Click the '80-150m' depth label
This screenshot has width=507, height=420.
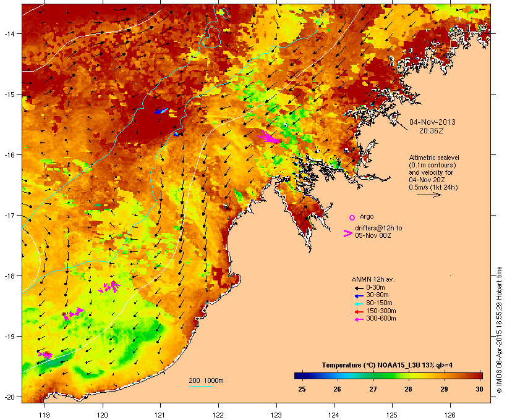click(379, 303)
